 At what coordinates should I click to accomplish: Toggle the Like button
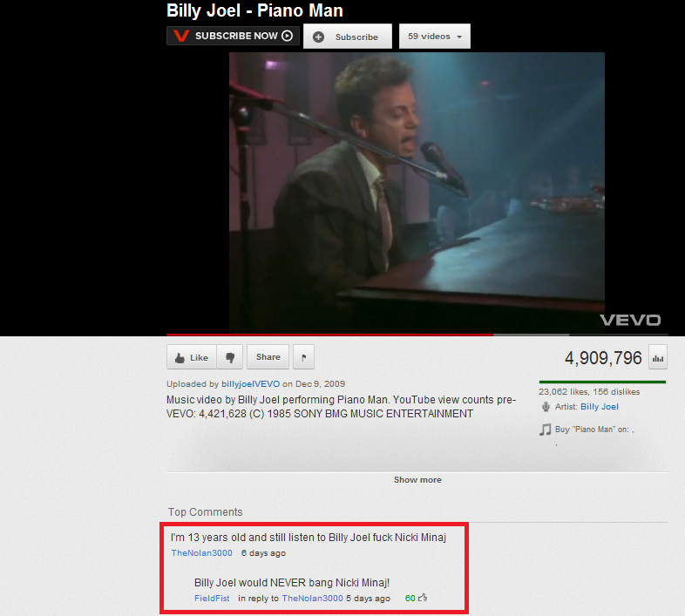coord(192,357)
